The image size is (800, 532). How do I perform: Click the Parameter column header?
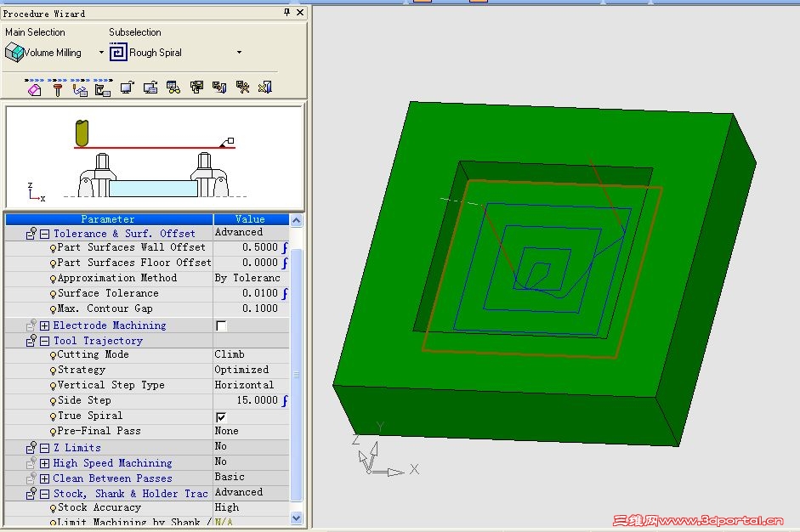pyautogui.click(x=109, y=219)
